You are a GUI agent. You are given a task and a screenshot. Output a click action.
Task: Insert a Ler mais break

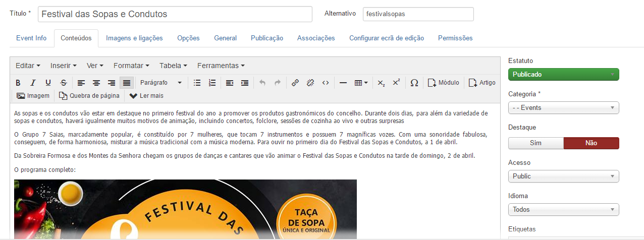[x=146, y=96]
